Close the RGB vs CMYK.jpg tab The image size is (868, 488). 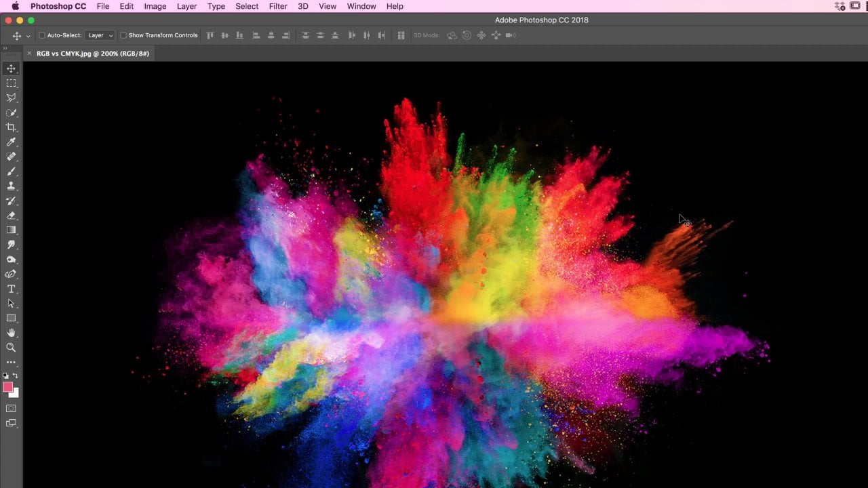click(x=29, y=54)
